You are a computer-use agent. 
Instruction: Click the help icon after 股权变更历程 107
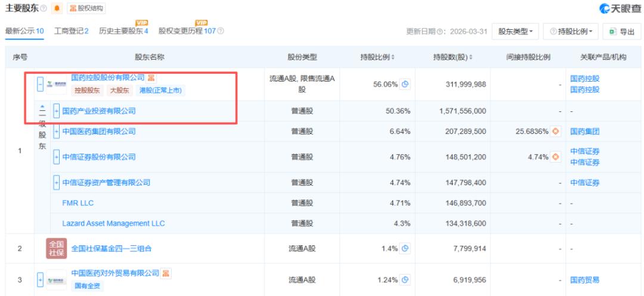[221, 31]
